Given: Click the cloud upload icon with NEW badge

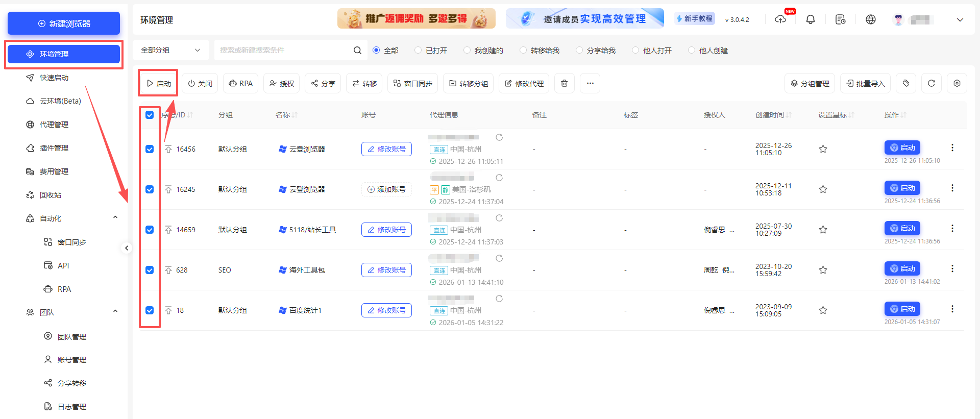Looking at the screenshot, I should pos(780,19).
